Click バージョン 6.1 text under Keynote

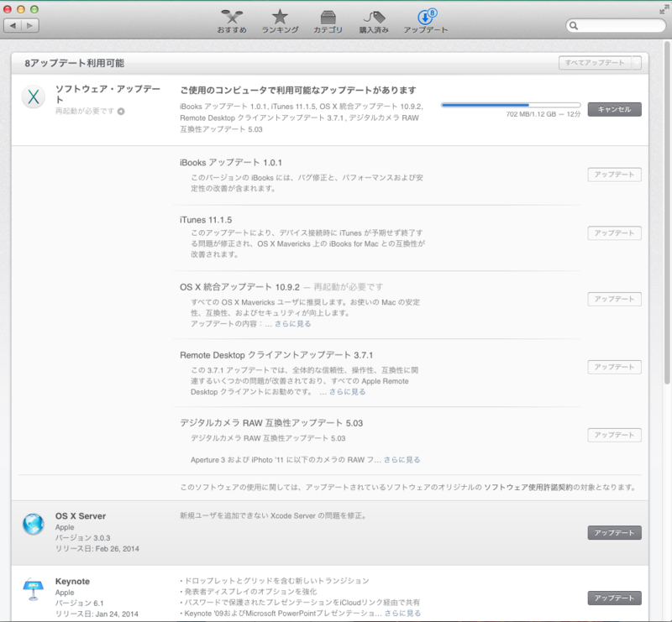80,604
